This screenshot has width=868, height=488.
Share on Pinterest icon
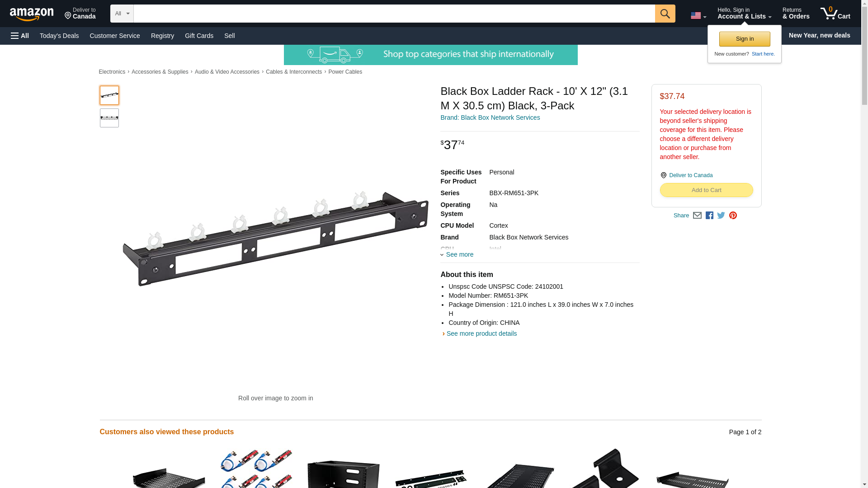tap(733, 216)
